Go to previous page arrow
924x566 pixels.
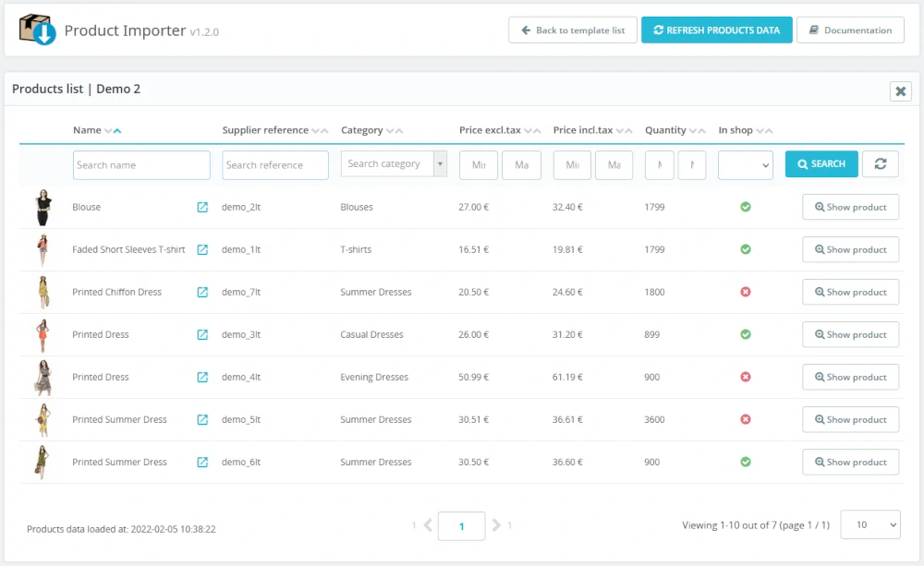click(428, 525)
